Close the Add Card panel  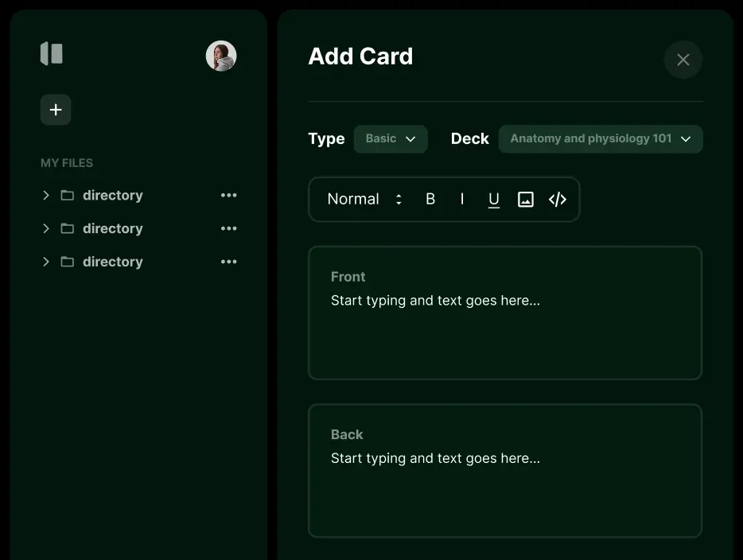pos(683,60)
